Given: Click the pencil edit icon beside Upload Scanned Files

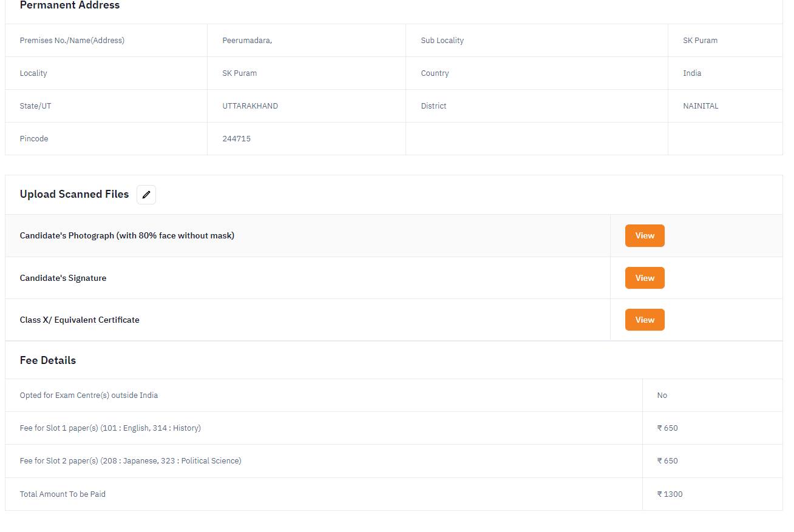Looking at the screenshot, I should 146,195.
